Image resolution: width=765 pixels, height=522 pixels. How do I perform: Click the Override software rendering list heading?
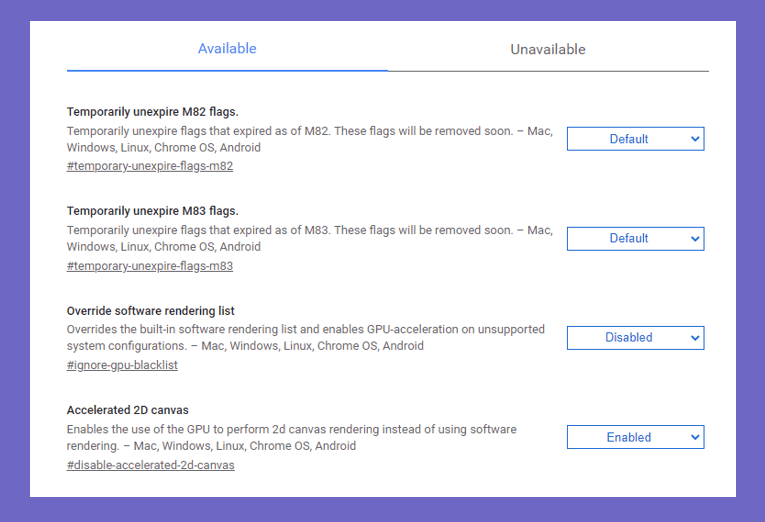point(150,311)
